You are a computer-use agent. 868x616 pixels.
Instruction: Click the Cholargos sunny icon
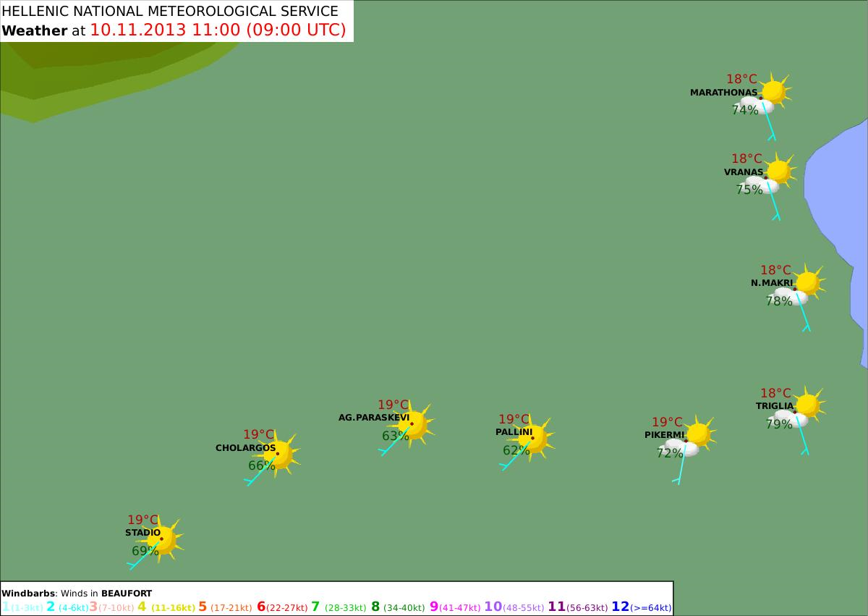(279, 454)
